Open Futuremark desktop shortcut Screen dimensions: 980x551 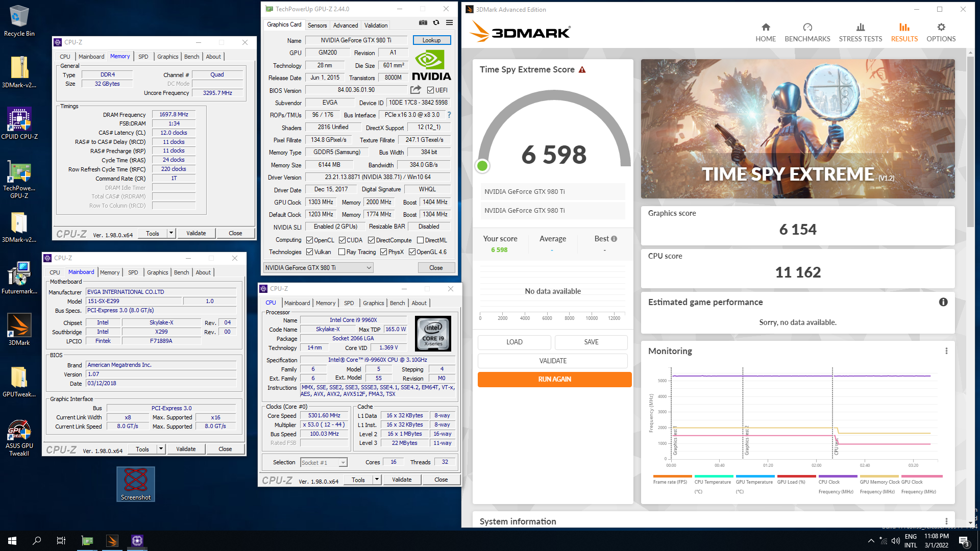tap(19, 278)
